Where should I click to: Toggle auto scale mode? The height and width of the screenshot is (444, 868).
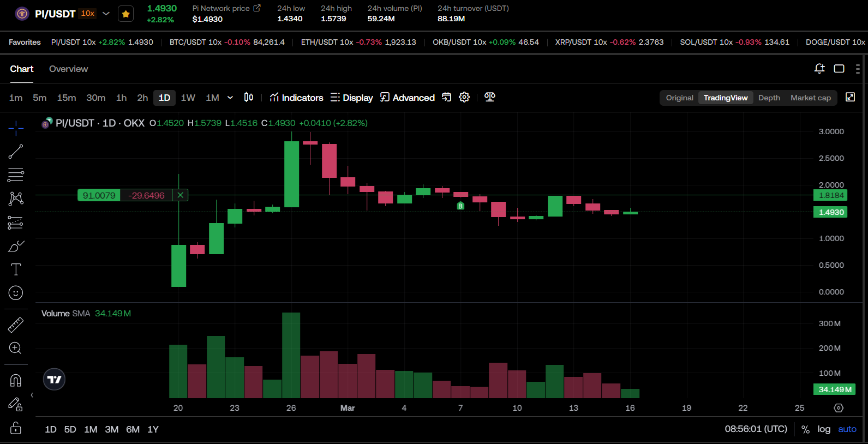tap(847, 429)
